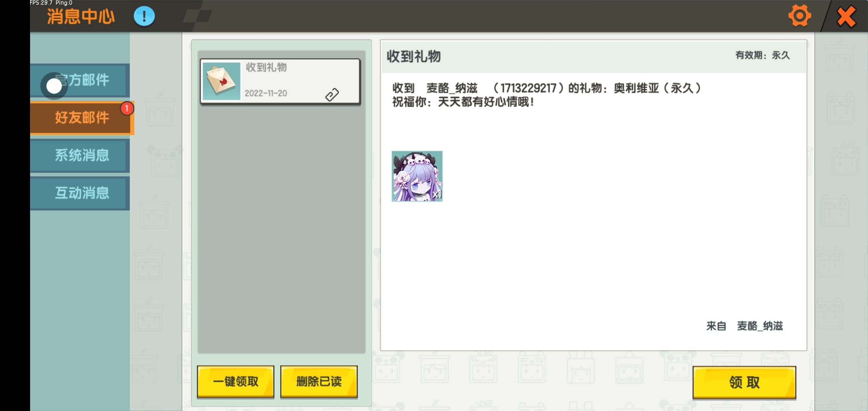Click the red notification badge on 好友邮件
Image resolution: width=868 pixels, height=411 pixels.
click(127, 108)
